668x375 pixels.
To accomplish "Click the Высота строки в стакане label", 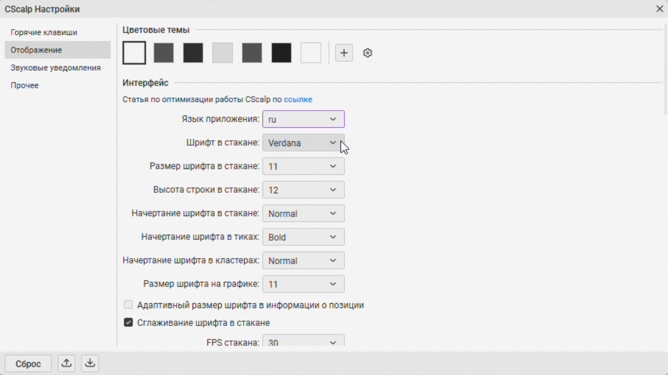I will tap(206, 190).
